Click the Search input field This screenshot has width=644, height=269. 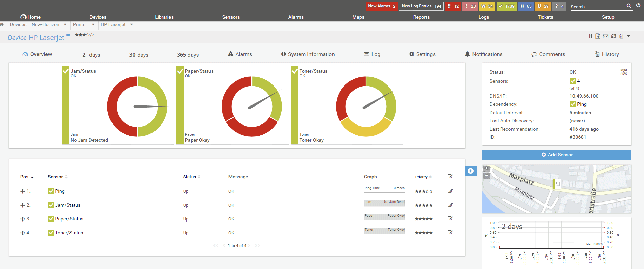pos(598,7)
